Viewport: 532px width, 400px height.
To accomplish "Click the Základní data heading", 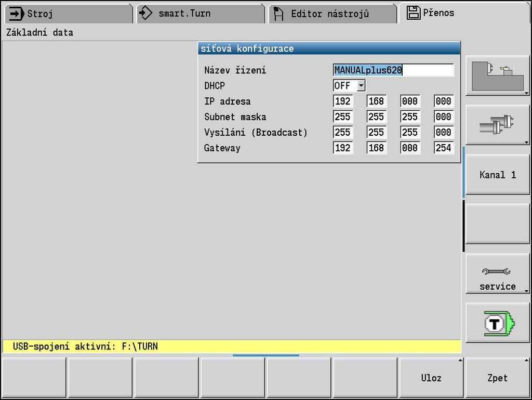I will (x=39, y=33).
